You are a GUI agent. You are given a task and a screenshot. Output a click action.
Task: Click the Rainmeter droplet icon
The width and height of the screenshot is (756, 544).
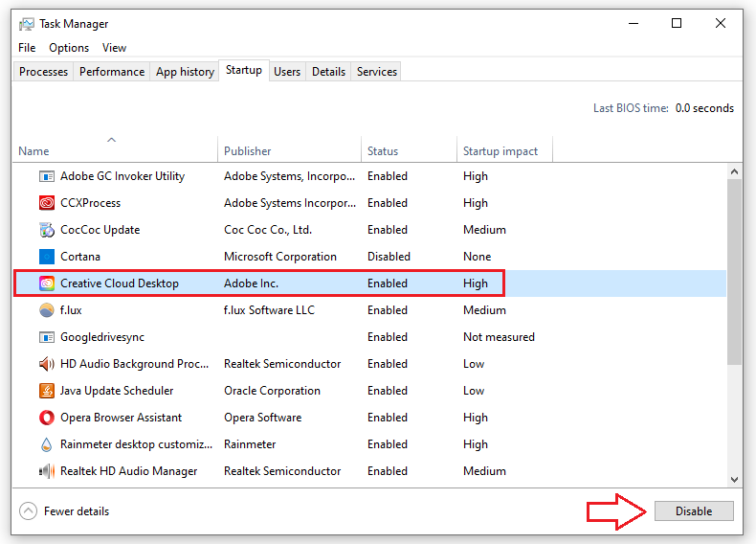(x=47, y=444)
